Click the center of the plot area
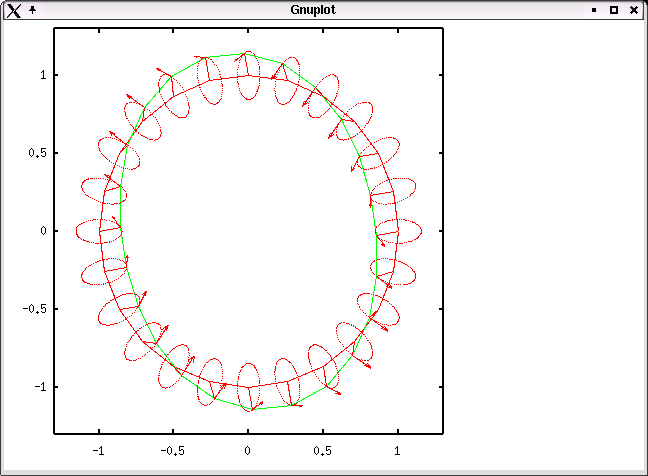 click(x=248, y=231)
